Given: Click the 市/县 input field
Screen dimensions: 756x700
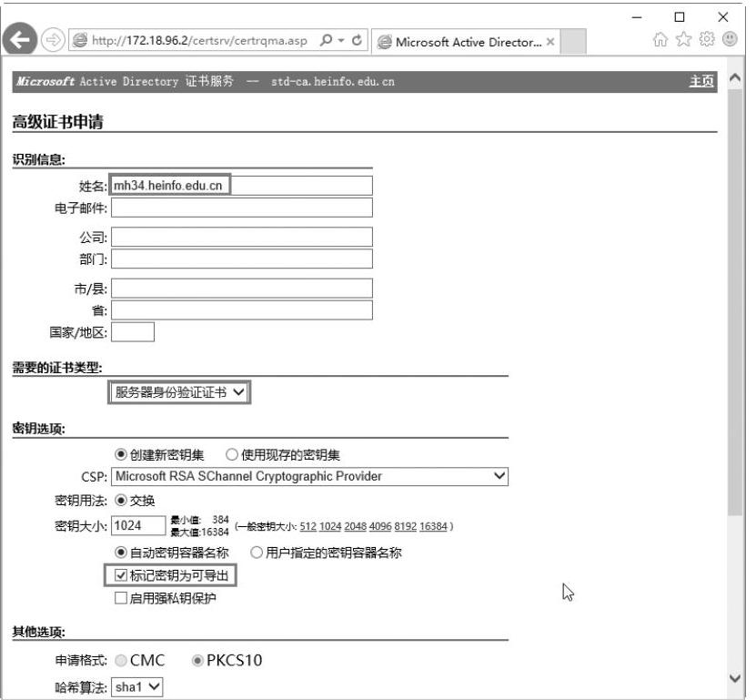Looking at the screenshot, I should click(x=242, y=289).
